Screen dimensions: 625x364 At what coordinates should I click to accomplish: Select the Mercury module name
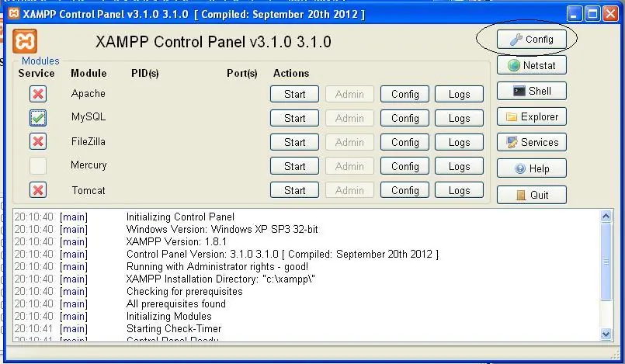pos(89,165)
